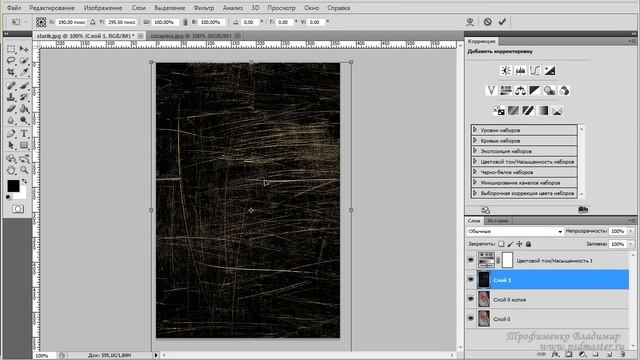Open the layer opacity slider dropdown arrow

pyautogui.click(x=631, y=231)
